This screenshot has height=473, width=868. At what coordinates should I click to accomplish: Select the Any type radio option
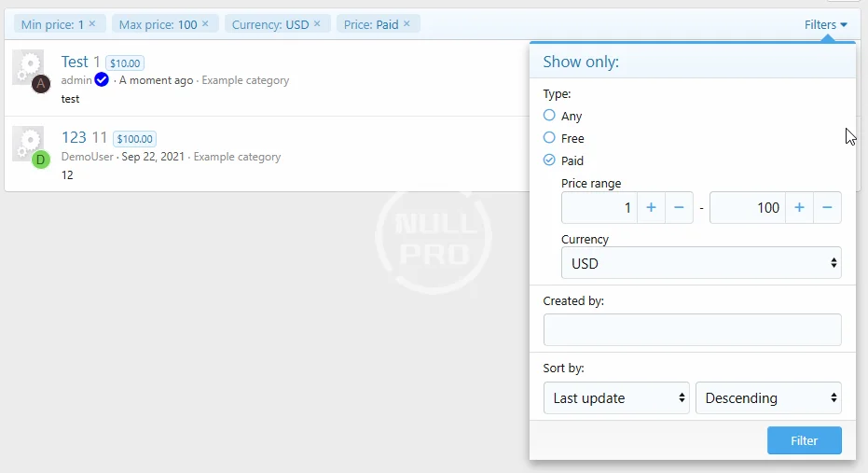pyautogui.click(x=549, y=116)
